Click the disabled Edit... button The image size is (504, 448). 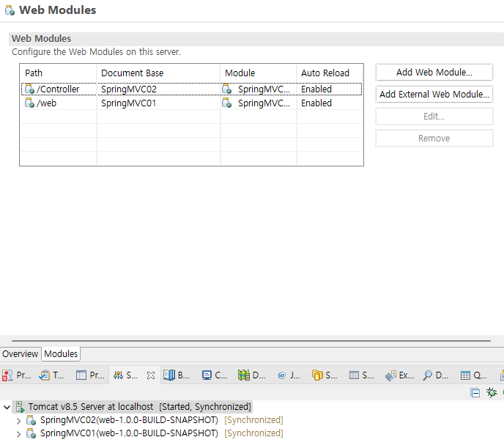point(434,116)
